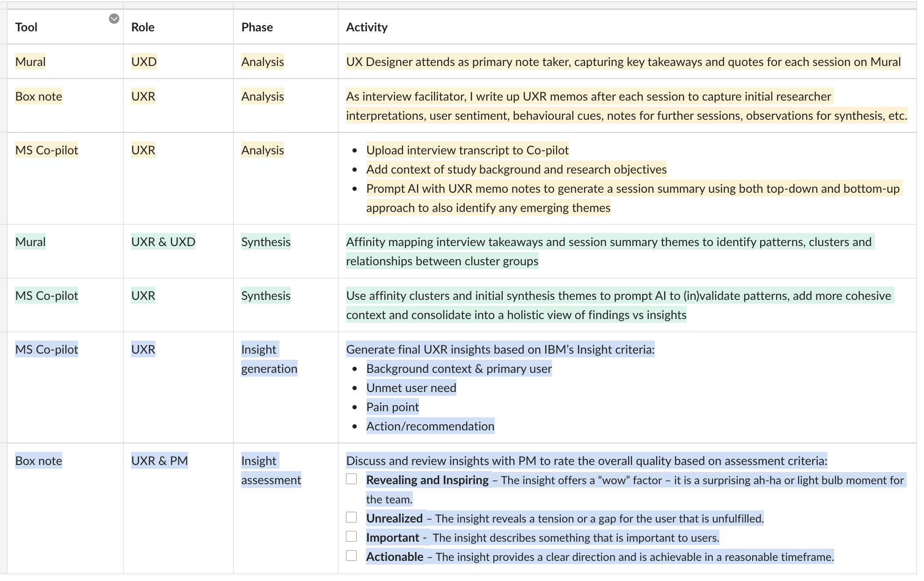The width and height of the screenshot is (924, 581).
Task: Check the Actionable checkbox
Action: point(352,556)
